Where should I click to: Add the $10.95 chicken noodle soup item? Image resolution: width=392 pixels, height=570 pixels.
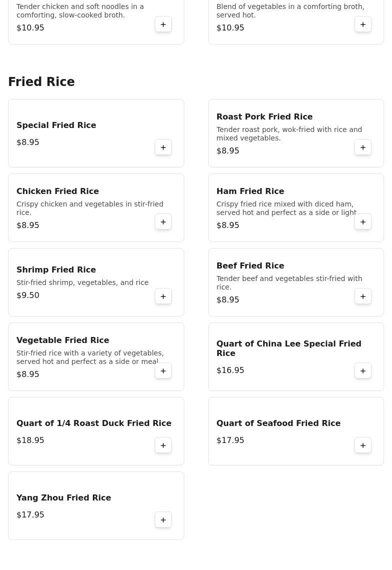coord(163,24)
